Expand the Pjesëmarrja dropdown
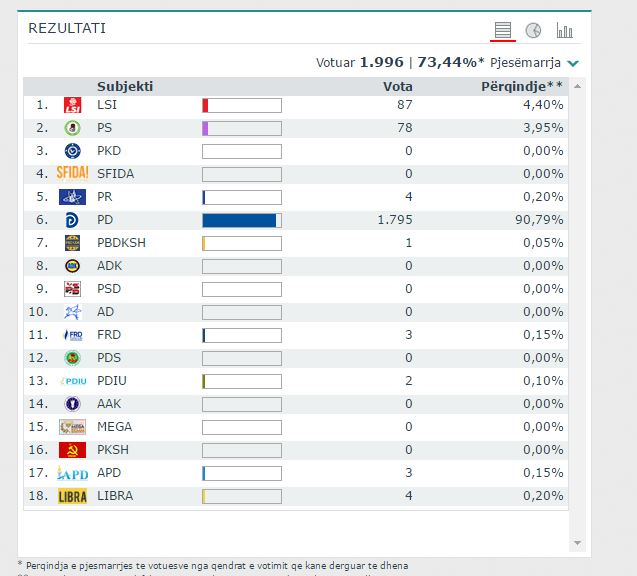Screen dimensions: 637x576 tap(573, 63)
